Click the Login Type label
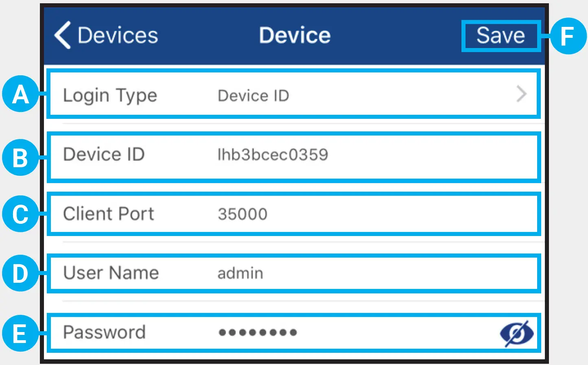 point(110,96)
